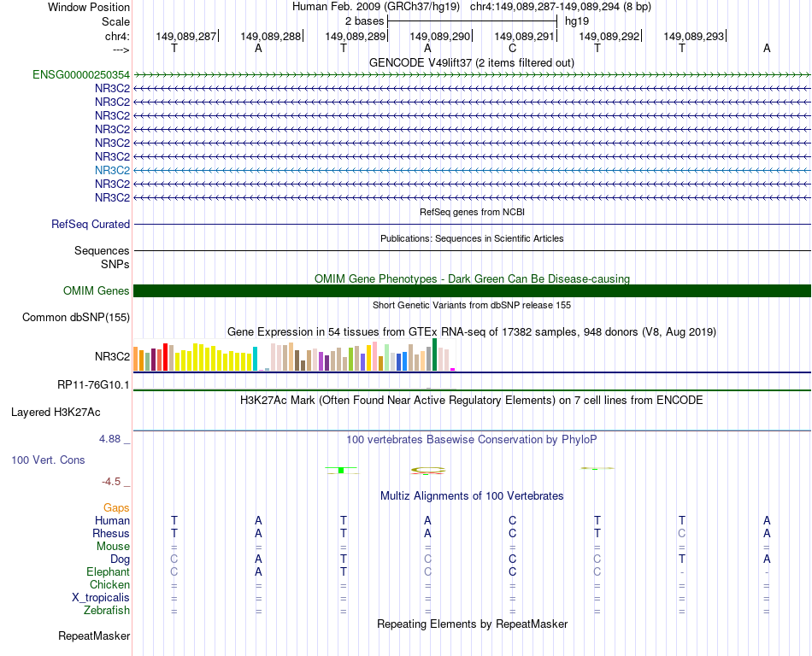This screenshot has width=812, height=656.
Task: Click the small magenta bar in GTEx chart
Action: pos(453,369)
